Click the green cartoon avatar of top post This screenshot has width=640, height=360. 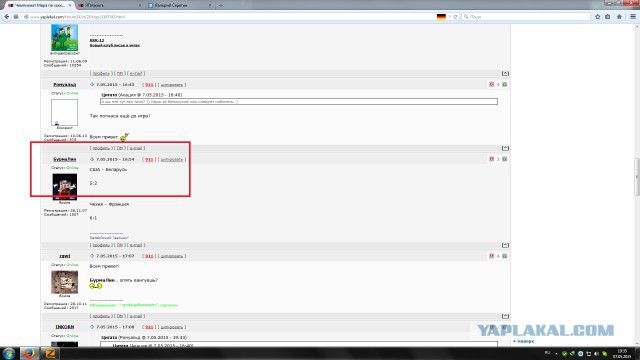(x=64, y=37)
